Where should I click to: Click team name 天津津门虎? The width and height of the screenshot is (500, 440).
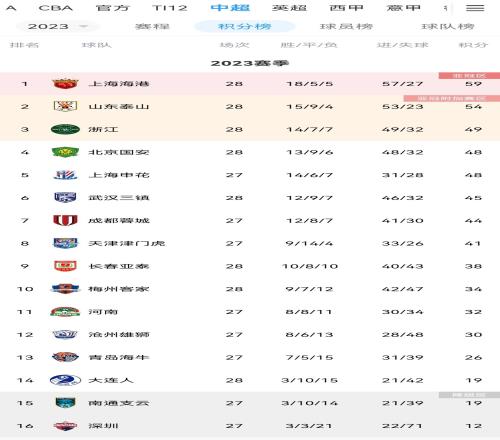(126, 243)
